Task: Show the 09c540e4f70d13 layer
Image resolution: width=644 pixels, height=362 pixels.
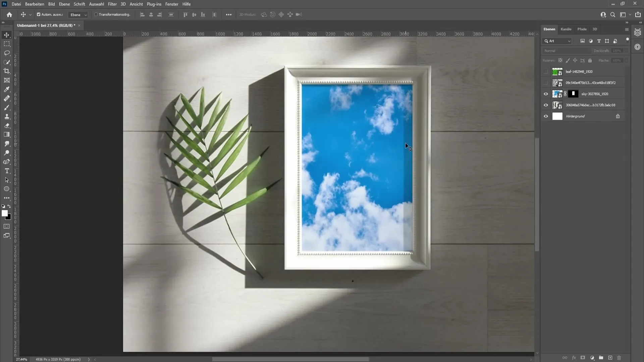Action: click(x=546, y=82)
